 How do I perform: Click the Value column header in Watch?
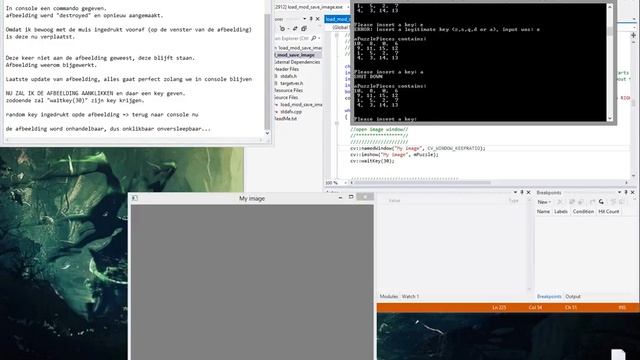pyautogui.click(x=394, y=200)
